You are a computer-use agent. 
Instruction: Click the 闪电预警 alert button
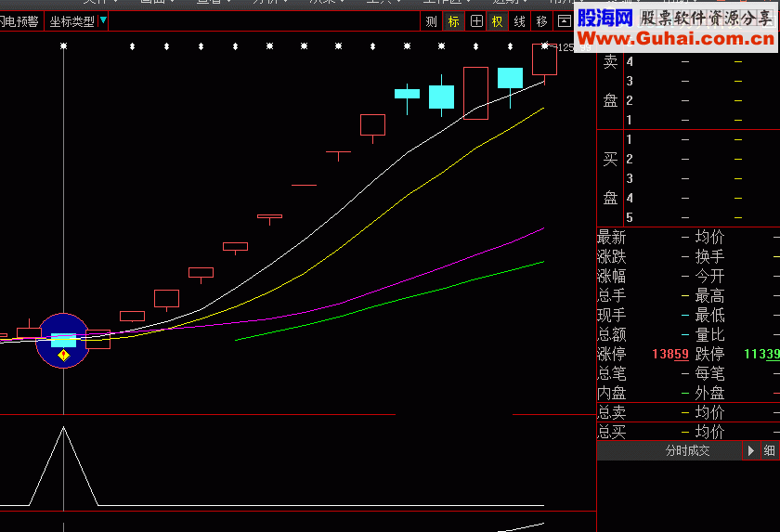point(19,21)
